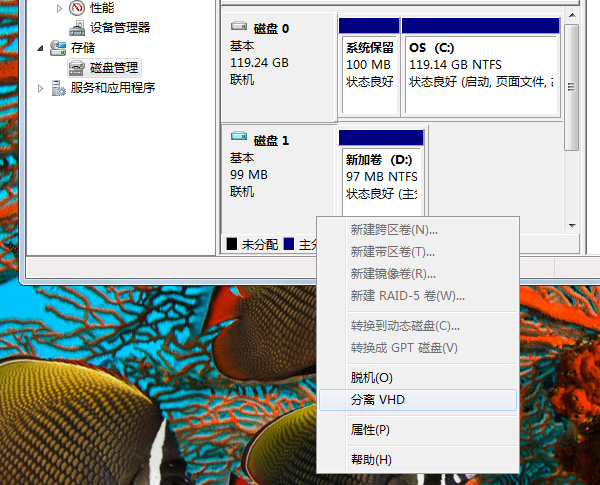600x485 pixels.
Task: Click the 119.14 GB NTFS text
Action: 455,65
